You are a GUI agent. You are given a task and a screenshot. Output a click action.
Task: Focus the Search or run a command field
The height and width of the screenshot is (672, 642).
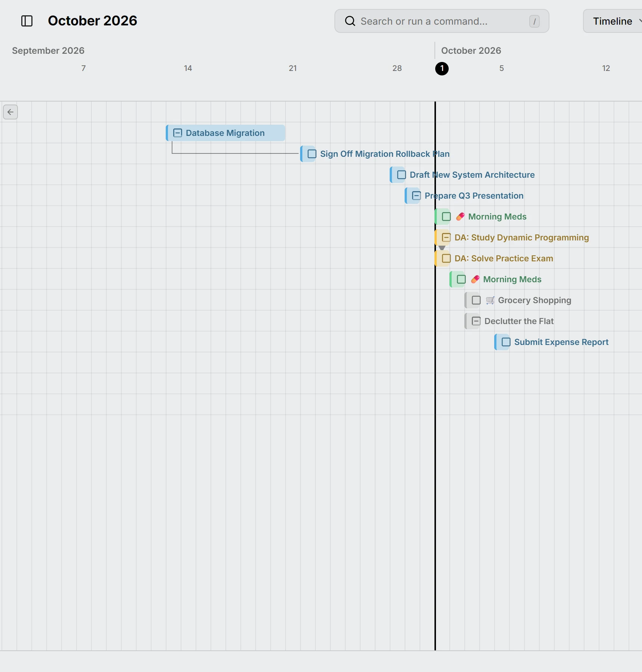(x=442, y=21)
